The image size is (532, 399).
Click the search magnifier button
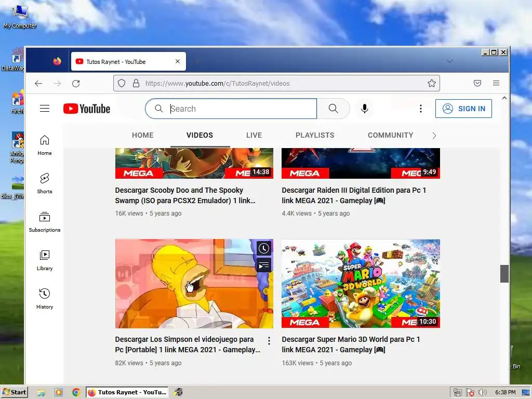pos(333,109)
